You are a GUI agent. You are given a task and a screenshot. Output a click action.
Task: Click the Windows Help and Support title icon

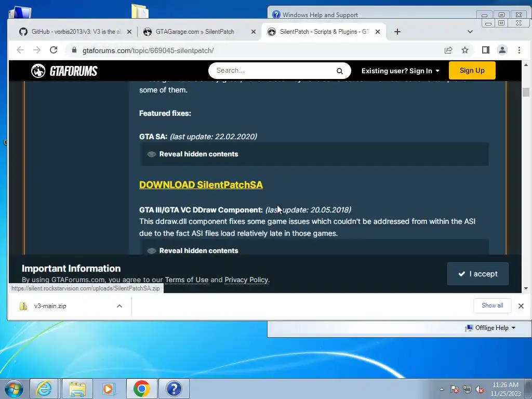[276, 15]
